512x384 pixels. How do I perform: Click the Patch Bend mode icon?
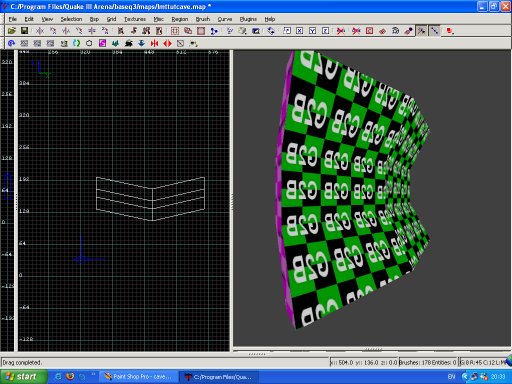click(x=395, y=31)
